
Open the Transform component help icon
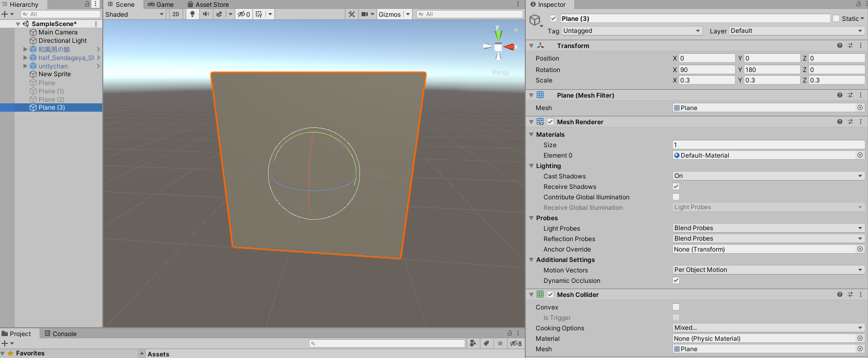[840, 45]
